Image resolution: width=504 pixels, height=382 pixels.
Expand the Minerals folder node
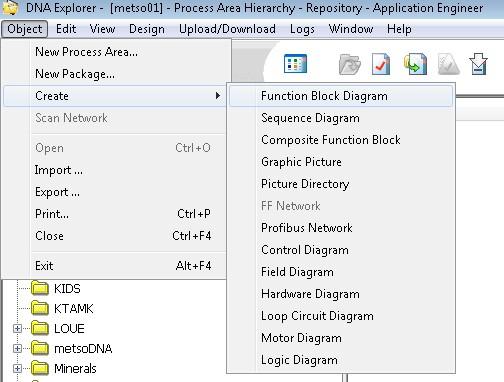pyautogui.click(x=17, y=369)
